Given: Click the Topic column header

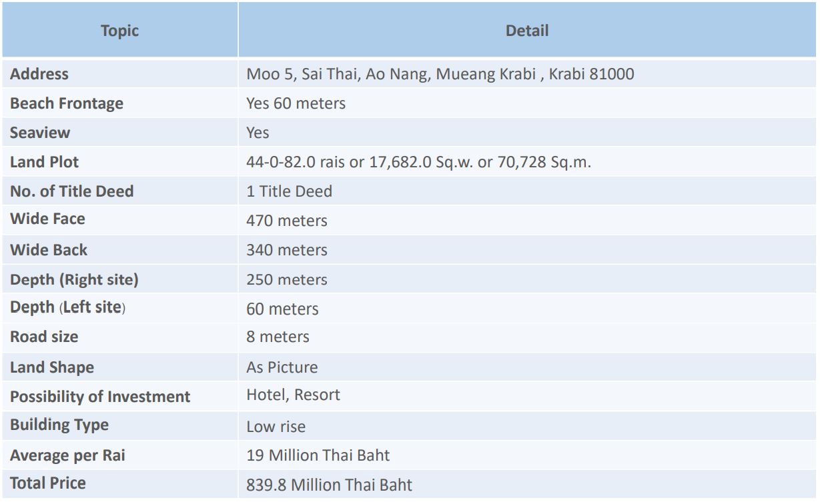Looking at the screenshot, I should click(119, 30).
